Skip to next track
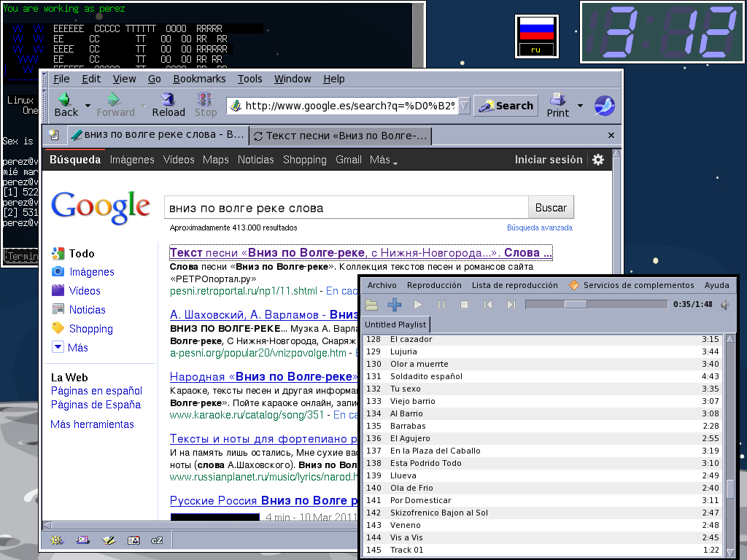747x560 pixels. pos(511,305)
